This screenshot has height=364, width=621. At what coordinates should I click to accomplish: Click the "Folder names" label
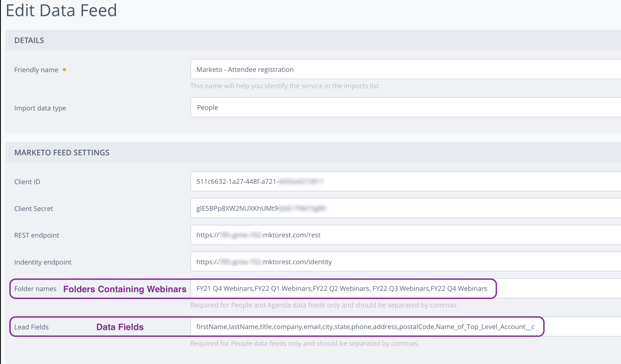click(35, 289)
